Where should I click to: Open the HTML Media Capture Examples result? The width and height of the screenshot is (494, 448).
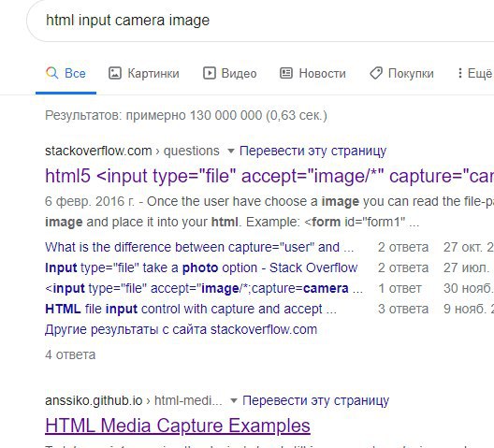[x=178, y=426]
